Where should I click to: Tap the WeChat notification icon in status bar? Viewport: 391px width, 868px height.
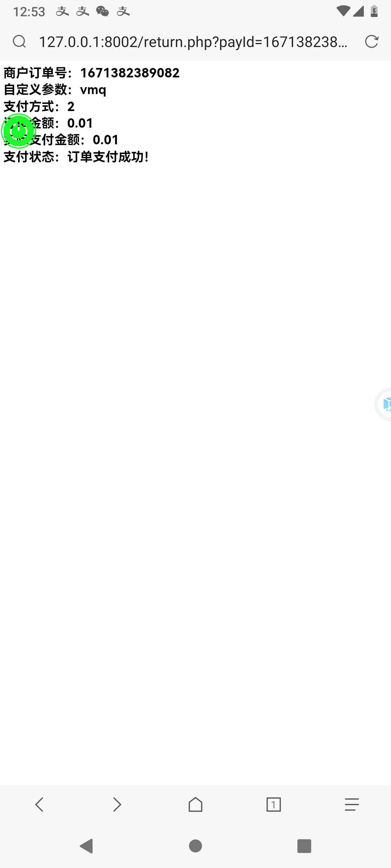[x=102, y=11]
